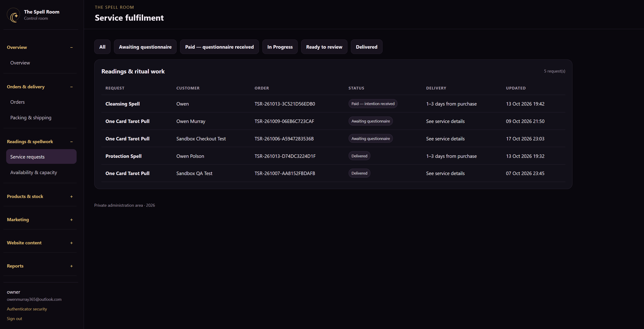Screen dimensions: 644x329
Task: Click owner email owenmurray365@outlook.com
Action: (x=34, y=299)
